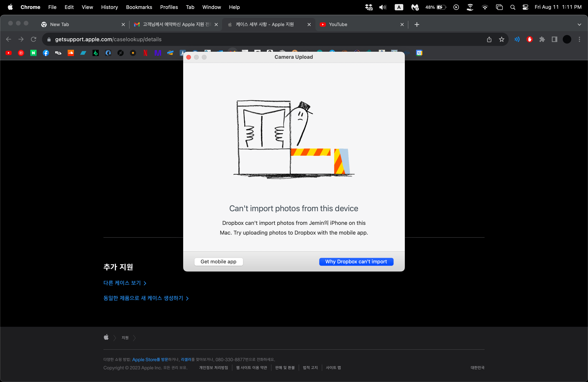Switch to the YouTube tab
The height and width of the screenshot is (382, 588).
pos(362,25)
